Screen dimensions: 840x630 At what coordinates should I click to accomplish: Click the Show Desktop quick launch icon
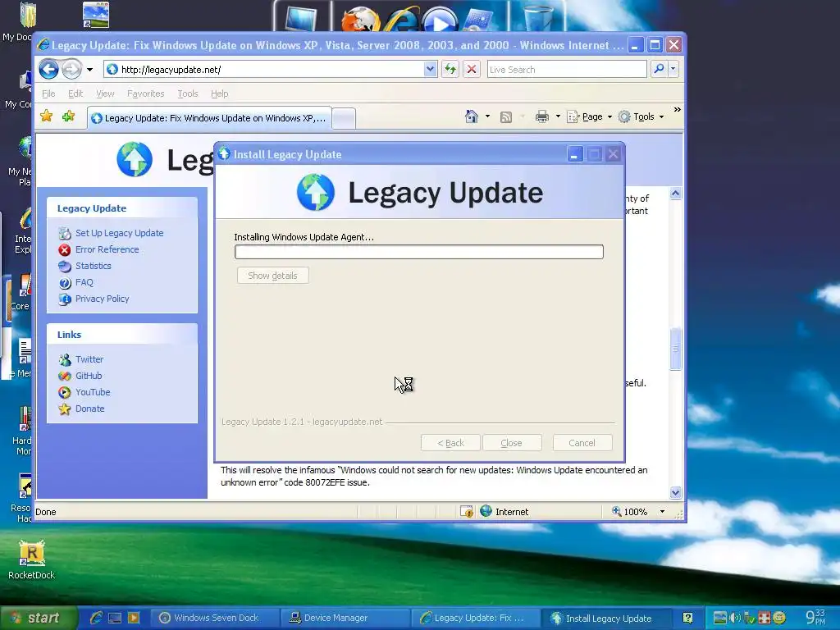[115, 618]
